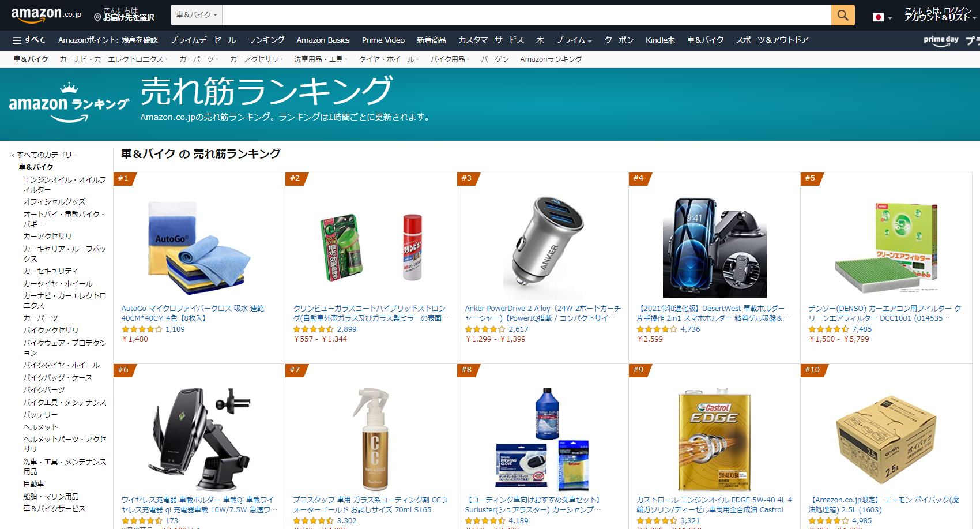This screenshot has width=980, height=529.
Task: Click the Japan flag language selector
Action: click(881, 17)
